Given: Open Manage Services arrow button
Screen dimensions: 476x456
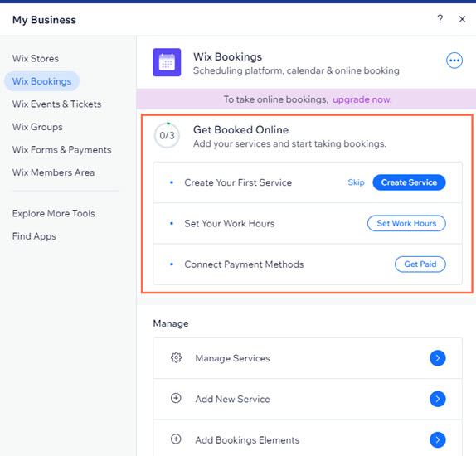Looking at the screenshot, I should pyautogui.click(x=438, y=358).
